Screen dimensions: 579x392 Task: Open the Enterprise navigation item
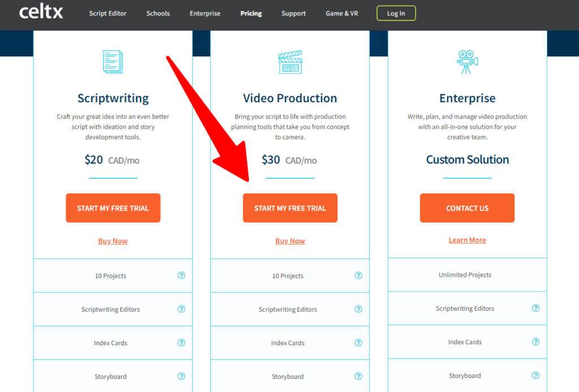pos(205,13)
